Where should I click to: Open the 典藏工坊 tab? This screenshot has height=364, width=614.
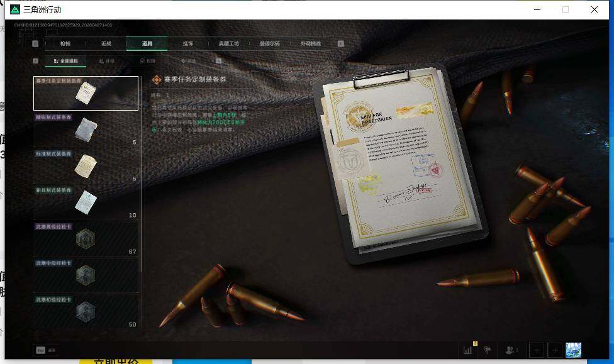tap(229, 43)
